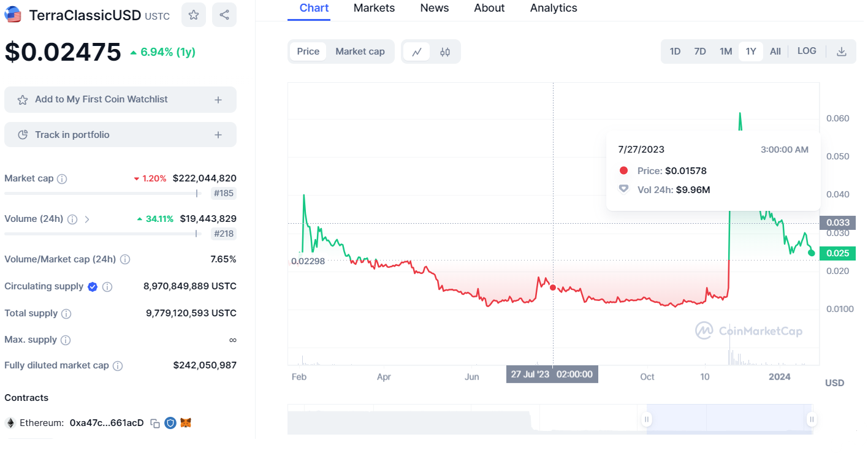Click Volume/Market cap info icon
868x453 pixels.
tap(125, 259)
